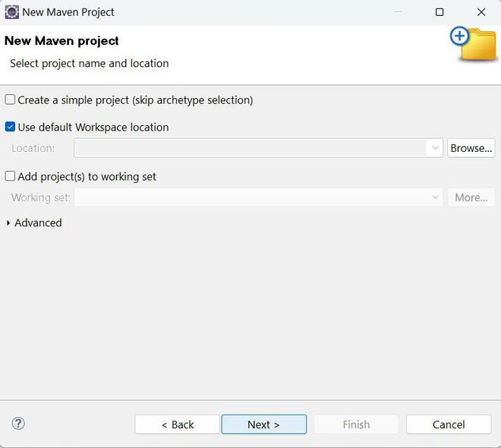
Task: Open the Working set dropdown arrow
Action: (435, 197)
